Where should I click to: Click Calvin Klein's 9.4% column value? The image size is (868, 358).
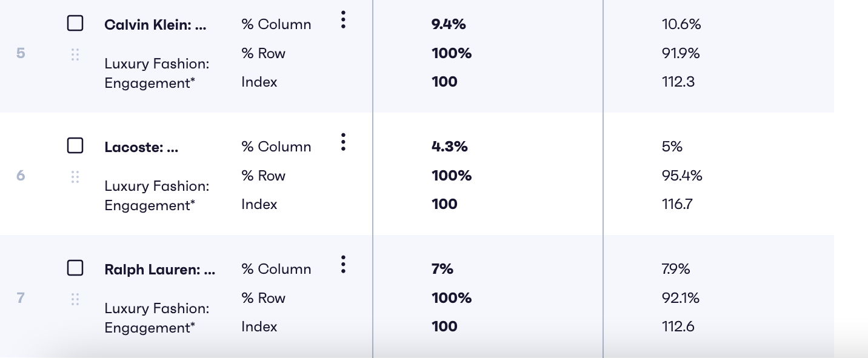point(449,24)
